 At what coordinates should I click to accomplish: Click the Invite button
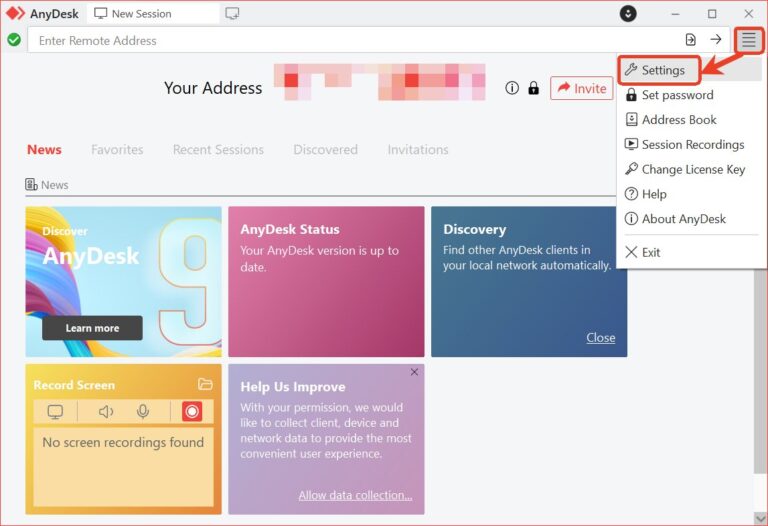(581, 88)
